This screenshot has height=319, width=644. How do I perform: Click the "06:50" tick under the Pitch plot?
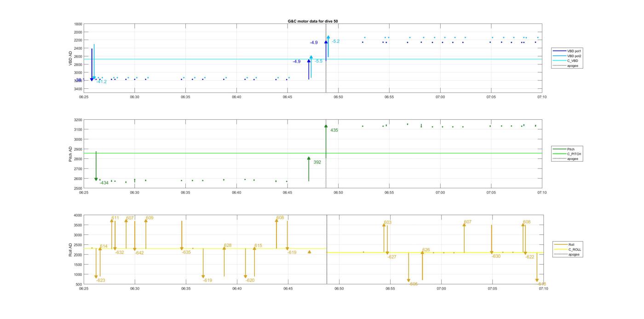pyautogui.click(x=338, y=193)
